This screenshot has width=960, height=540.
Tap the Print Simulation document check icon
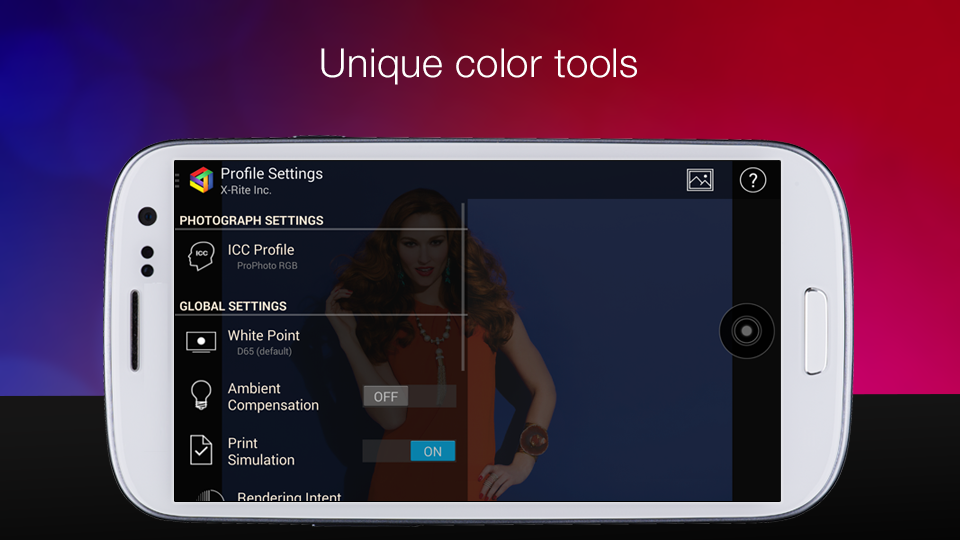[x=201, y=450]
